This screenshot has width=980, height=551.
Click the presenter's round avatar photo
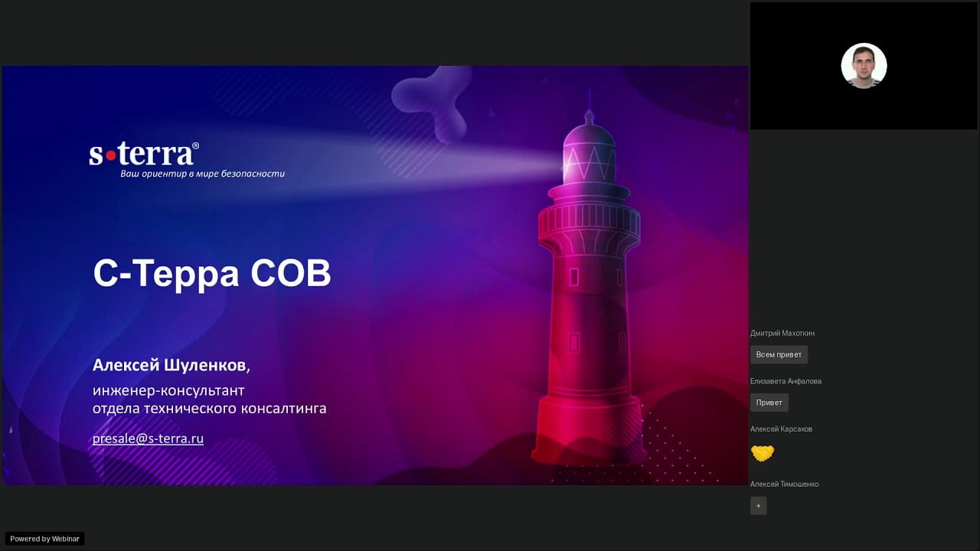[864, 66]
